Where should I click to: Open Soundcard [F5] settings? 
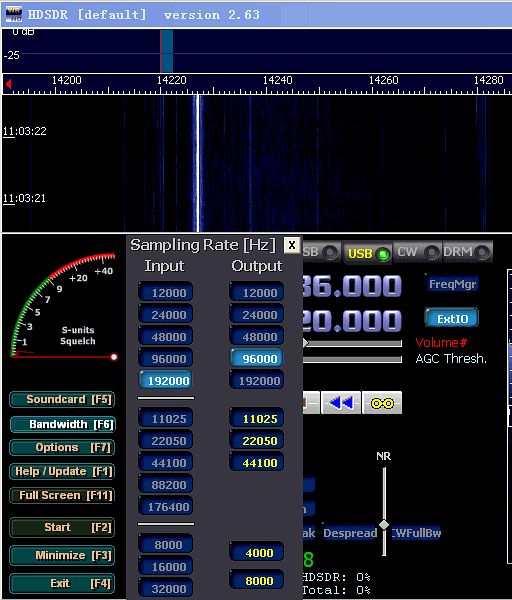tap(62, 399)
